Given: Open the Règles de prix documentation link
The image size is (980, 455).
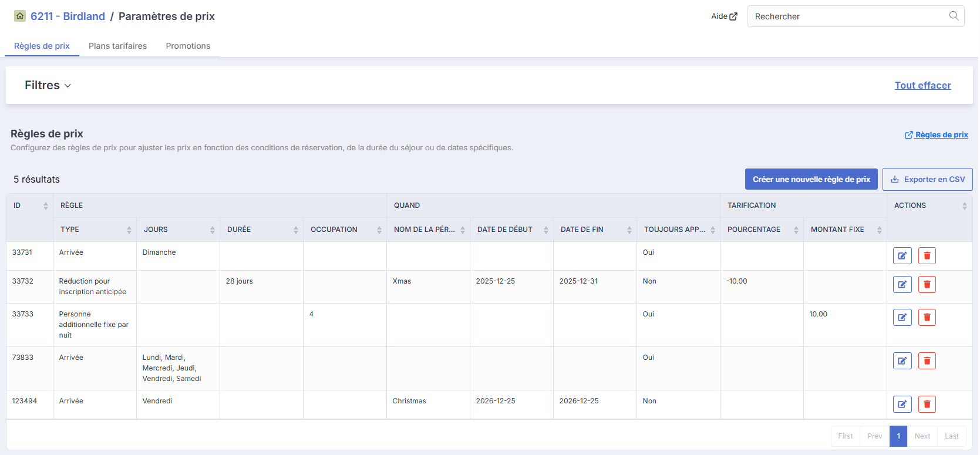Looking at the screenshot, I should pos(937,134).
